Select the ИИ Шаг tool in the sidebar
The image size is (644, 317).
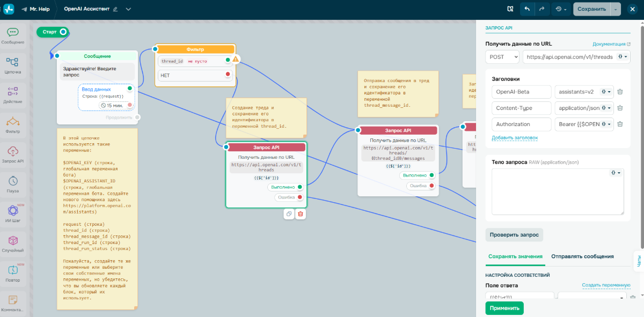pos(13,215)
